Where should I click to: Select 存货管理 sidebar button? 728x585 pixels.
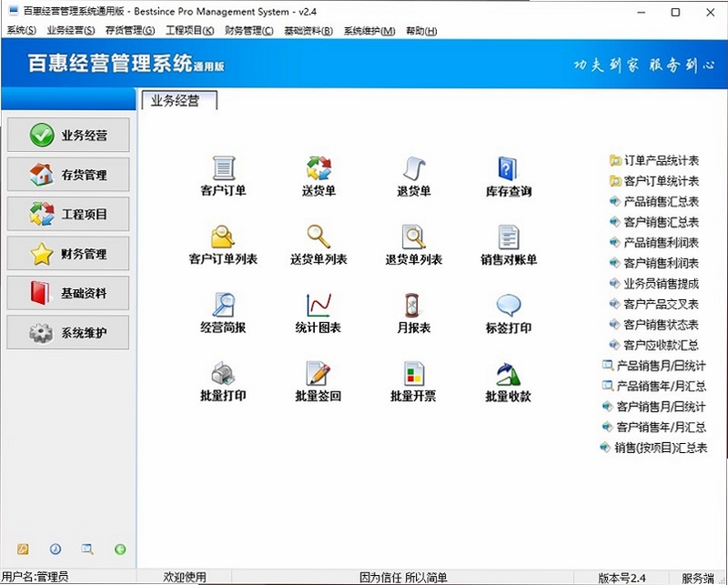(x=68, y=175)
